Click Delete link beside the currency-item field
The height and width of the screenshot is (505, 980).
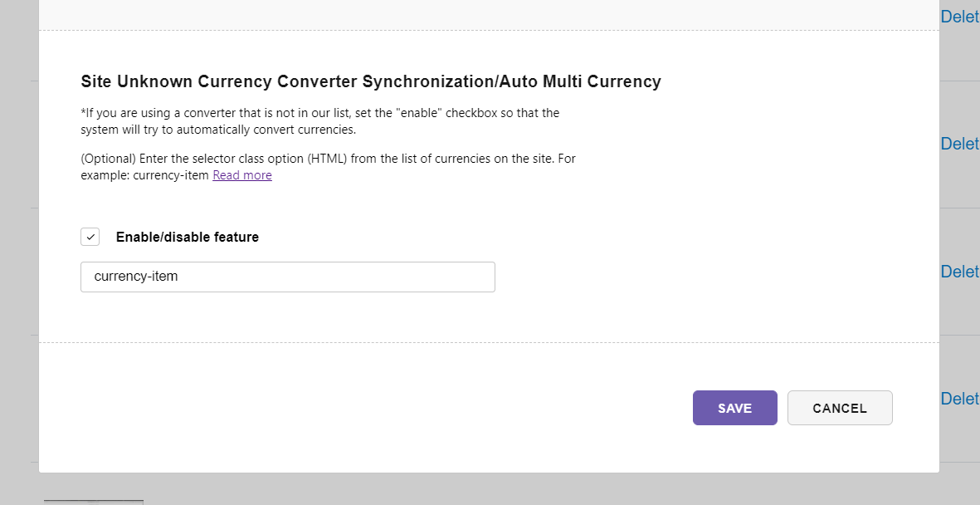pyautogui.click(x=960, y=271)
